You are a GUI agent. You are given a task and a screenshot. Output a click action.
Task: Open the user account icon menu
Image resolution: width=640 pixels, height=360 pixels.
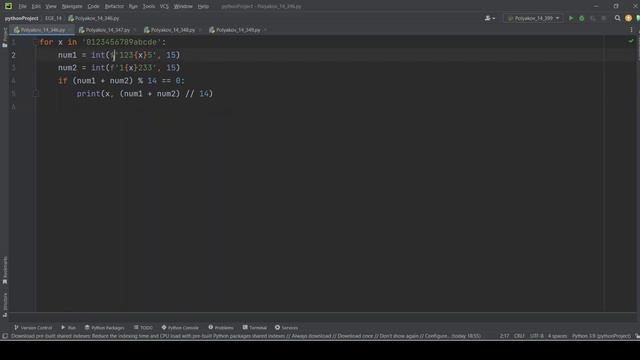(489, 18)
